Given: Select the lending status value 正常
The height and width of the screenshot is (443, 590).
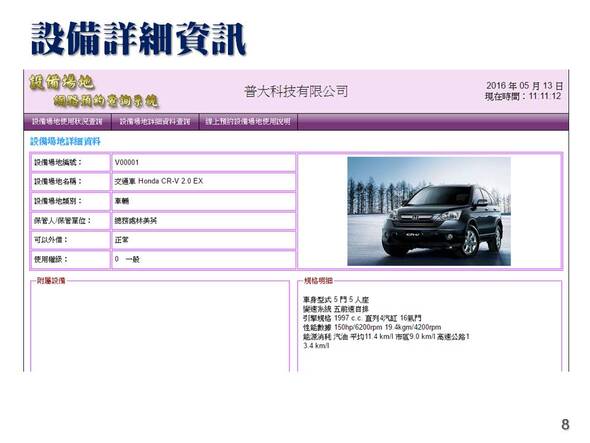Looking at the screenshot, I should [122, 240].
